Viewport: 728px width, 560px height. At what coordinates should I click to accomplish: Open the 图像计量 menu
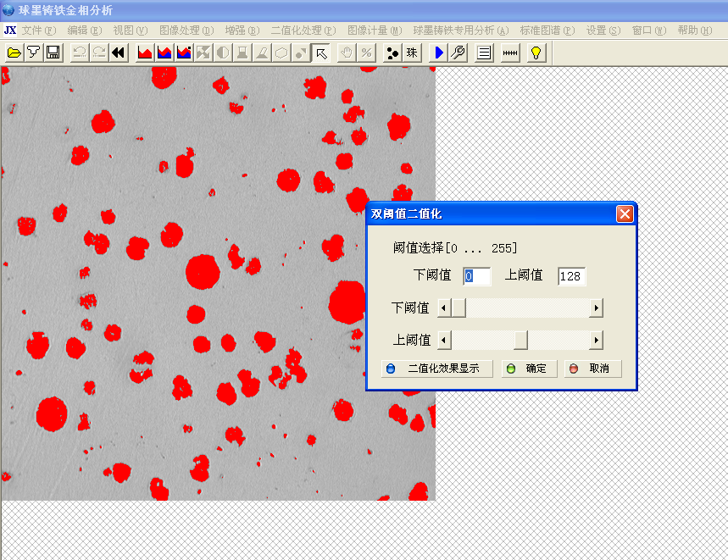[375, 30]
